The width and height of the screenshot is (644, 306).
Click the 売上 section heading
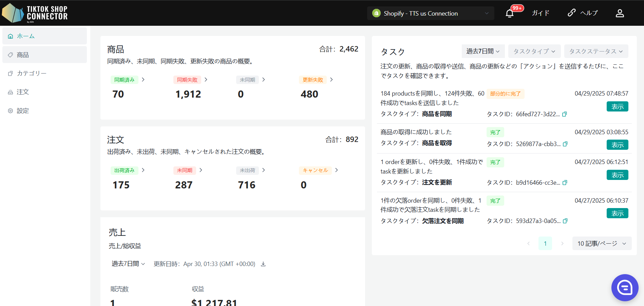117,232
